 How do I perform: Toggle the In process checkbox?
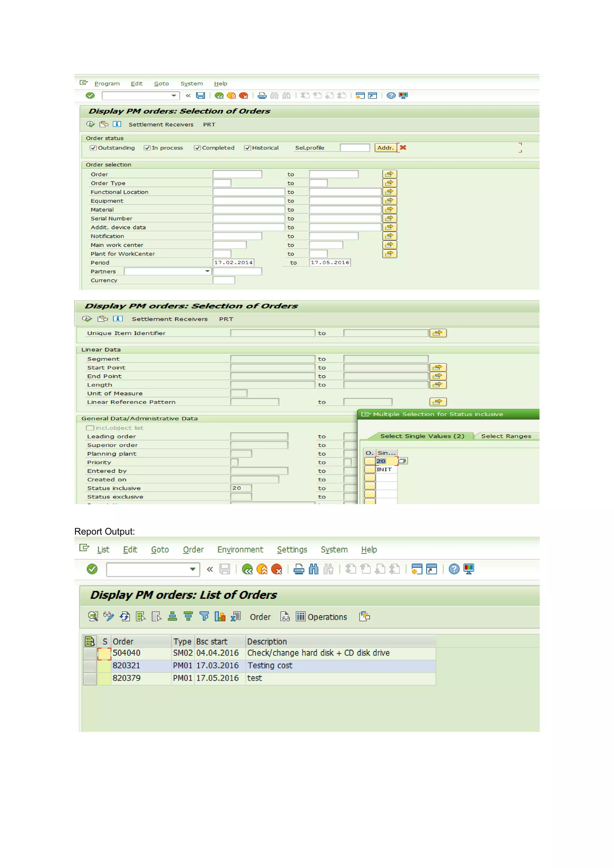point(147,148)
